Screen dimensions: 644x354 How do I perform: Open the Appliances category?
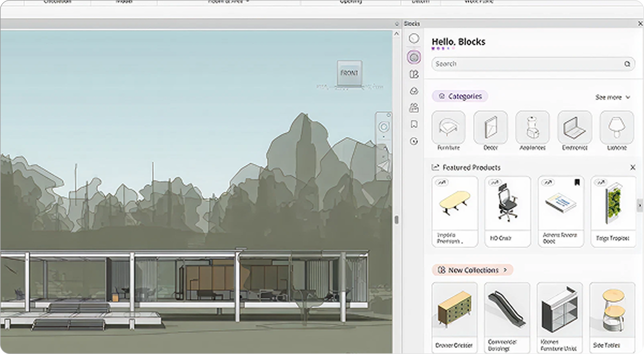click(532, 128)
